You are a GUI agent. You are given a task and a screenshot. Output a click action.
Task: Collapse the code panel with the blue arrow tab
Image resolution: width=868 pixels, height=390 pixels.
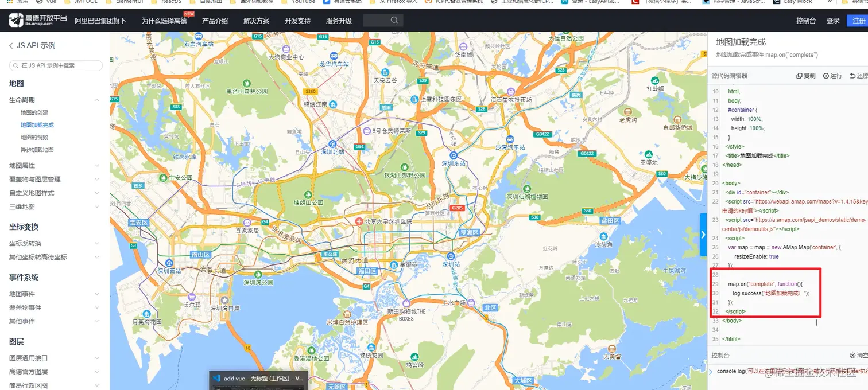point(703,235)
